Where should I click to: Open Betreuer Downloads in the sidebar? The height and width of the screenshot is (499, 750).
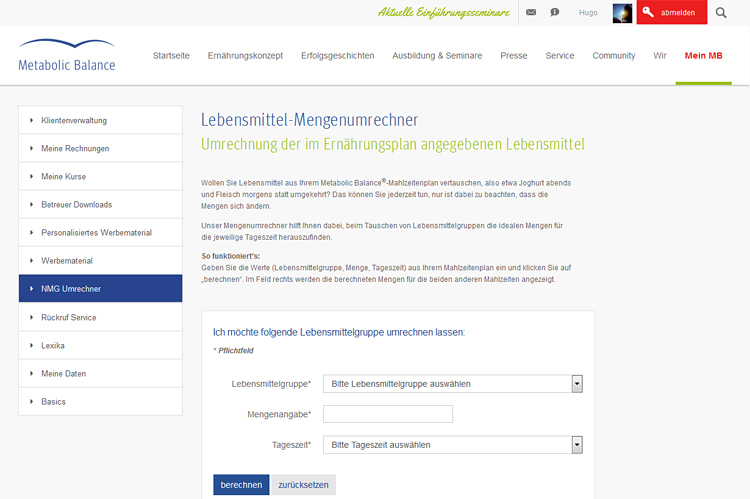(100, 204)
